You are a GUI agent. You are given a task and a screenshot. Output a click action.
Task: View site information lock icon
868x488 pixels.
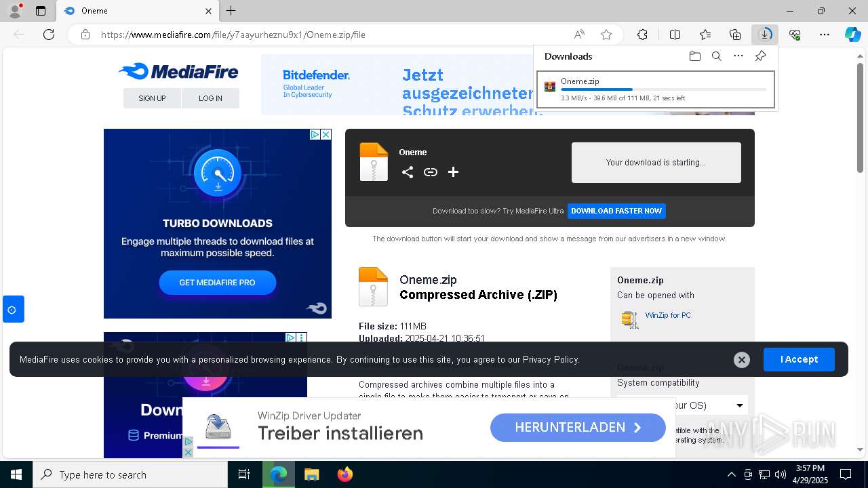[x=85, y=35]
